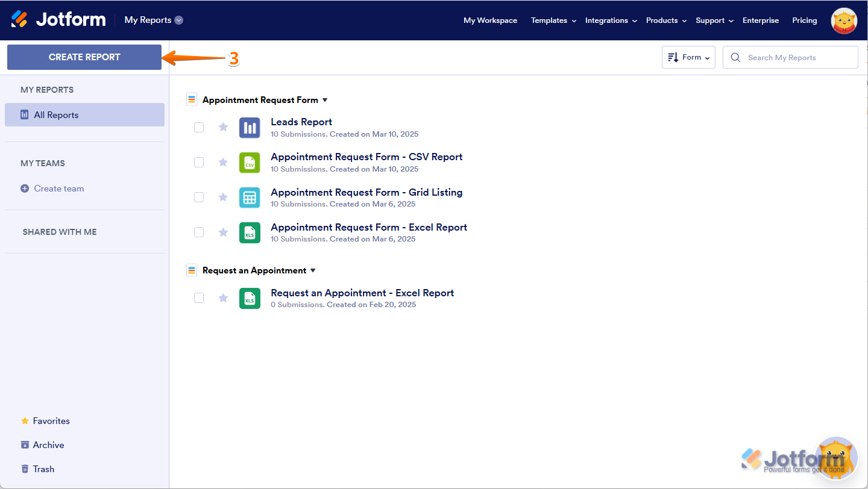868x489 pixels.
Task: Tick the Grid Listing report checkbox
Action: coord(199,198)
